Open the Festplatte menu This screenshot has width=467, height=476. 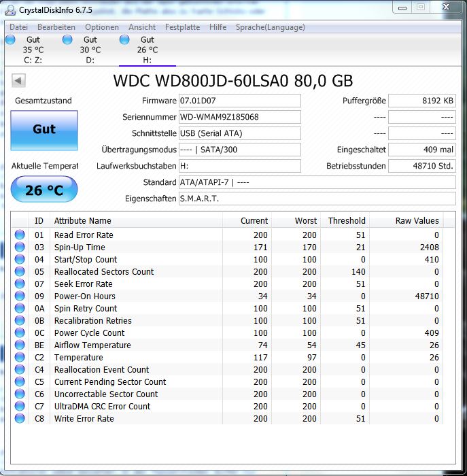point(182,27)
